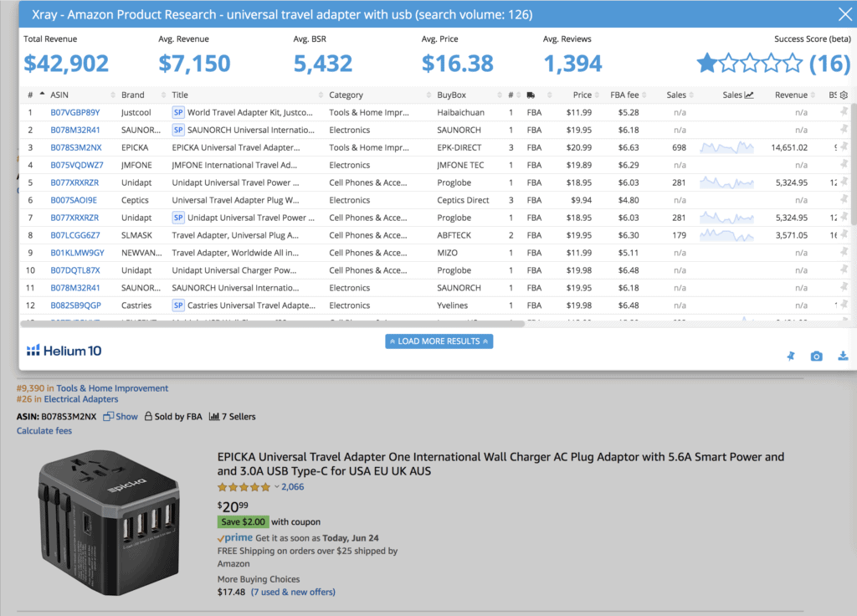857x616 pixels.
Task: Open SLMASK sales trend sparkline
Action: (x=727, y=235)
